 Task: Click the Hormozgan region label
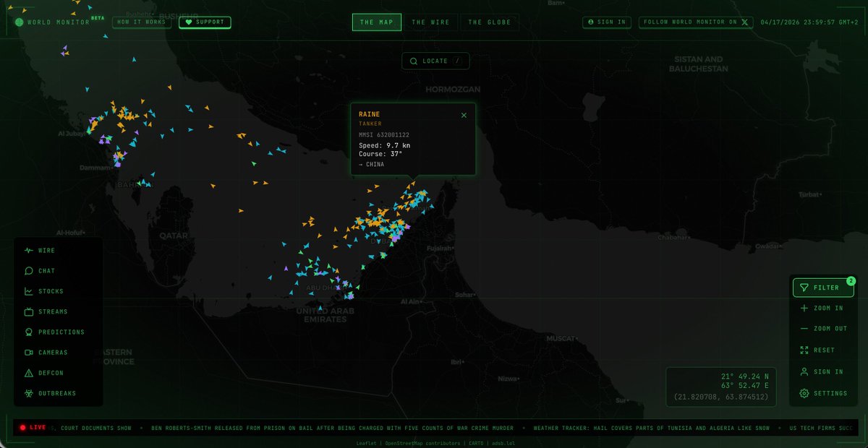[x=453, y=89]
